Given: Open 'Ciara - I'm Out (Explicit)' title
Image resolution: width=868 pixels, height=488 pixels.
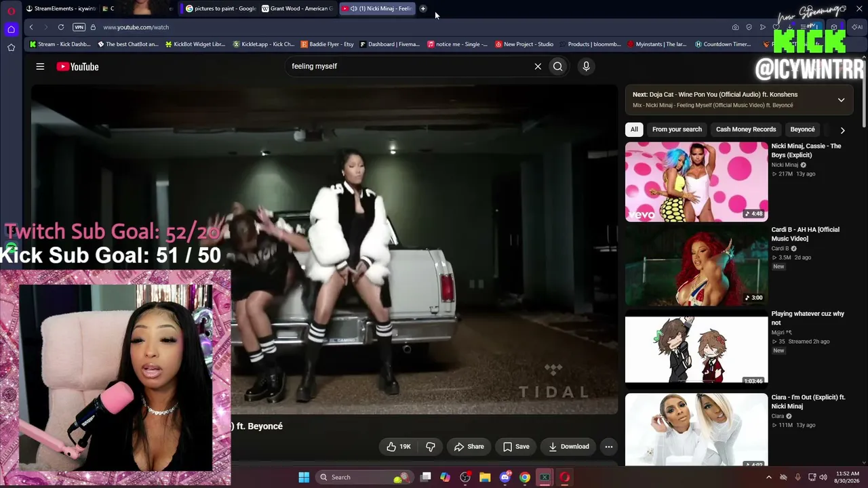Looking at the screenshot, I should (808, 402).
